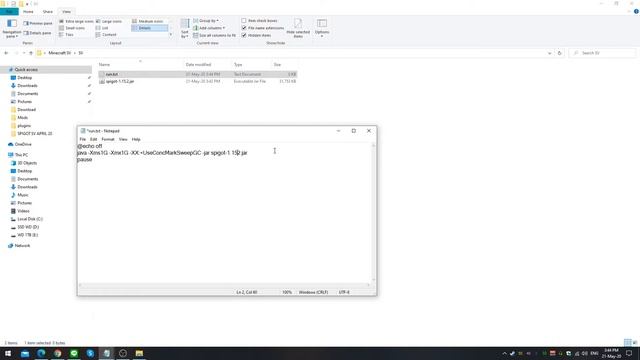The height and width of the screenshot is (360, 640).
Task: Open WD 1TB (E:) drive
Action: [x=28, y=235]
